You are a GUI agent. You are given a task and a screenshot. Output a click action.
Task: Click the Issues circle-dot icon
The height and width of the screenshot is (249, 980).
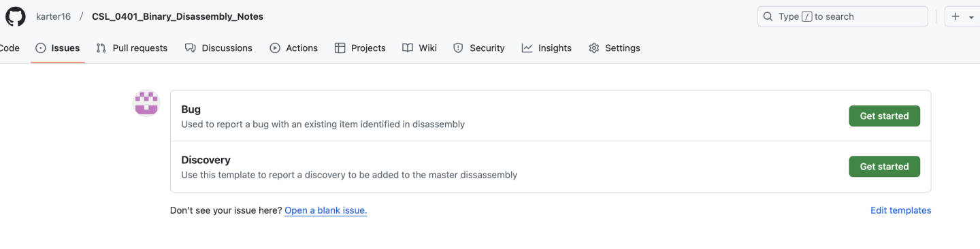pyautogui.click(x=41, y=48)
